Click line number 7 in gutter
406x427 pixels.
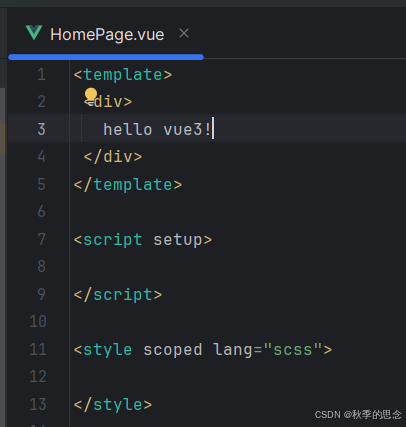[41, 239]
